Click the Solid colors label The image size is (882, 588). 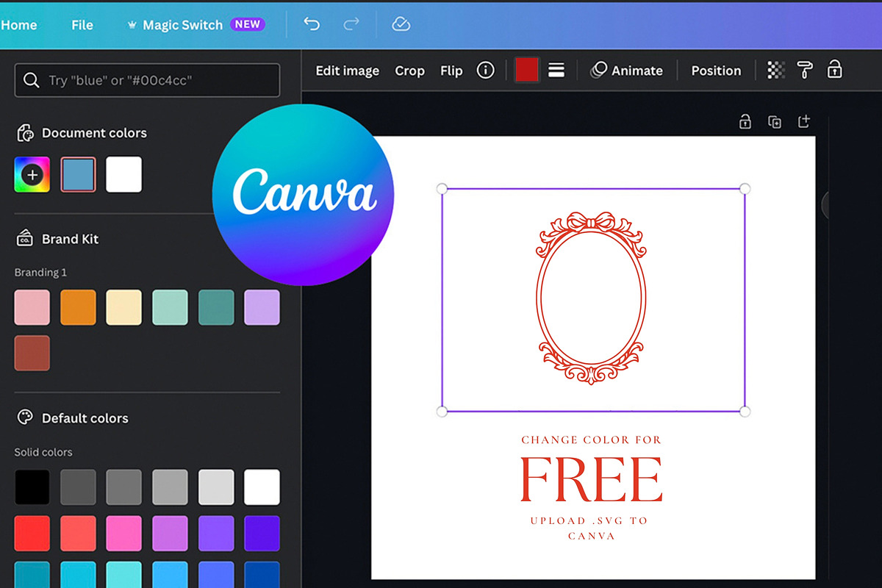(x=43, y=452)
